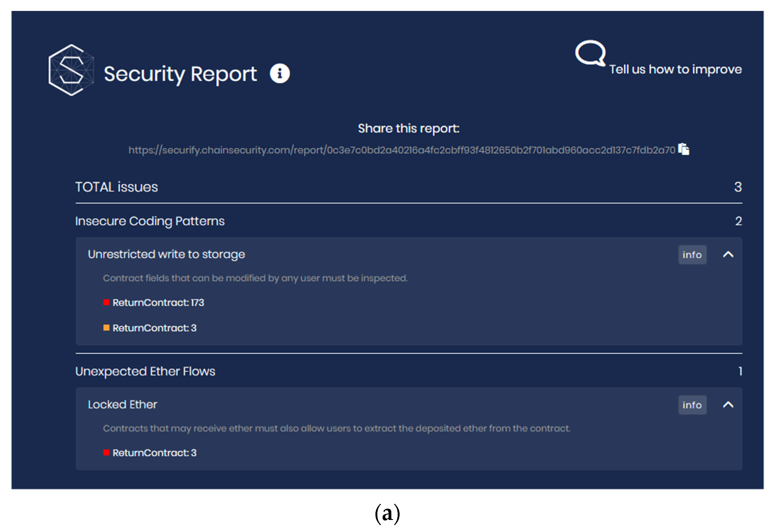Select ReturnContract: 3 under Unrestricted write
Image resolution: width=775 pixels, height=532 pixels.
point(155,328)
